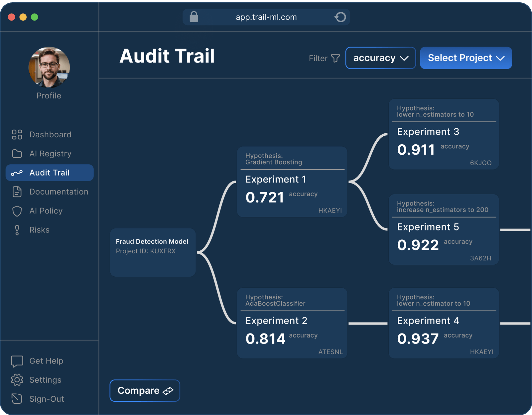
Task: Click the AI Policy shield icon
Action: (17, 211)
